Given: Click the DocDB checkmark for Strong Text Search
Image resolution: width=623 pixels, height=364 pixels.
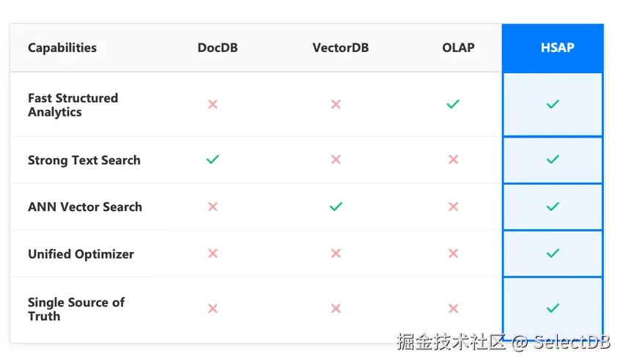Looking at the screenshot, I should tap(213, 159).
